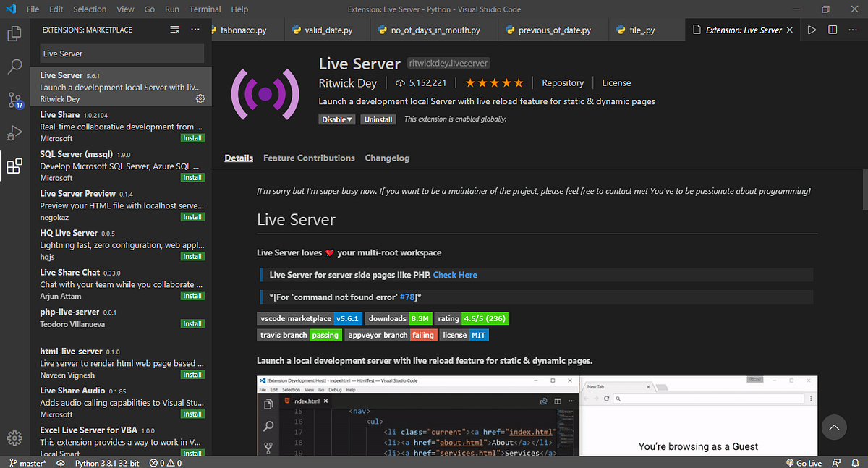Open the Repository link
Viewport: 868px width, 468px height.
tap(563, 82)
